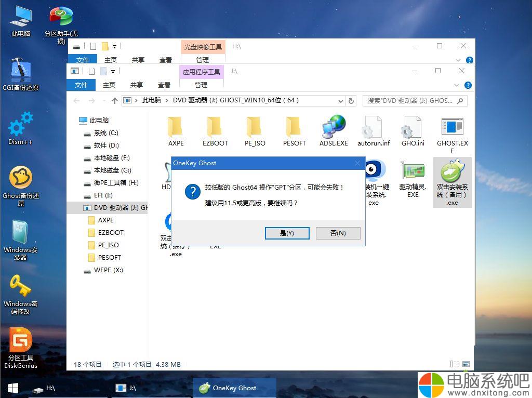The height and width of the screenshot is (398, 532).
Task: Launch 分区工具 DiskGenius desktop icon
Action: 21,348
